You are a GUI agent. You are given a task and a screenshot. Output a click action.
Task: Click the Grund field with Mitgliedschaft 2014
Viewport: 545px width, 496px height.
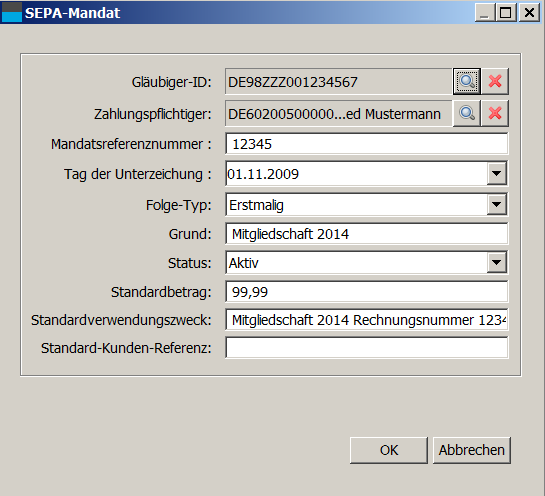(x=367, y=234)
